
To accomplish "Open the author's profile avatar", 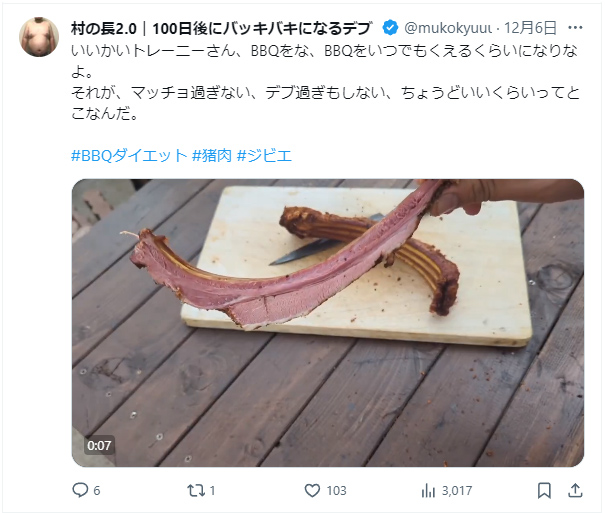I will (x=39, y=37).
